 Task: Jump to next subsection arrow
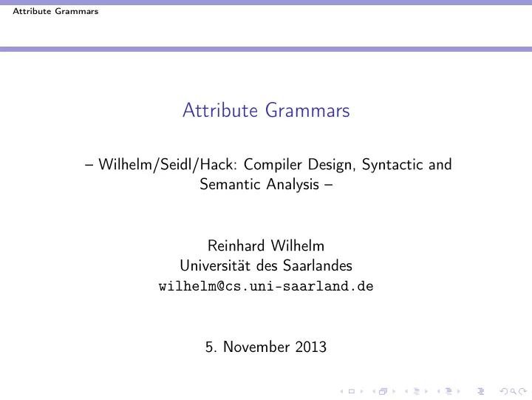click(426, 392)
